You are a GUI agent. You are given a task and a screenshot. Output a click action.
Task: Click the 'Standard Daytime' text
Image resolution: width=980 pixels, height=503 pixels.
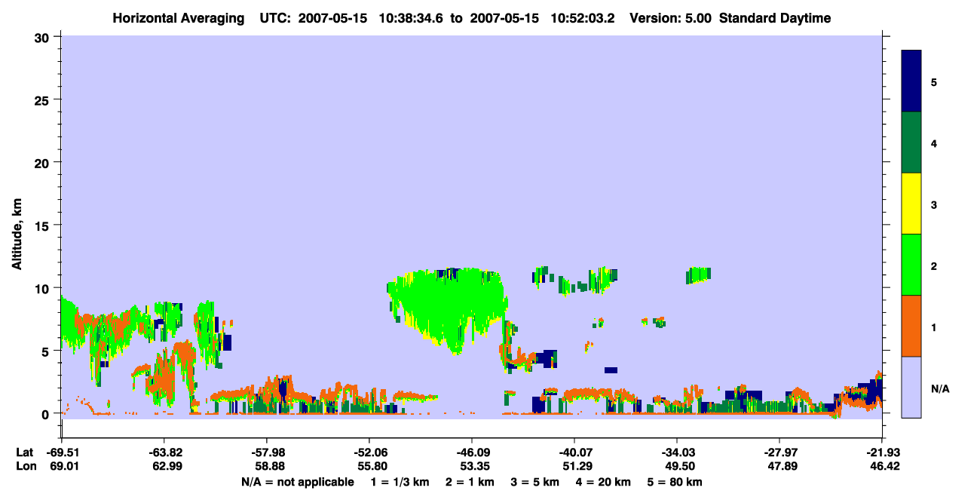[x=775, y=18]
